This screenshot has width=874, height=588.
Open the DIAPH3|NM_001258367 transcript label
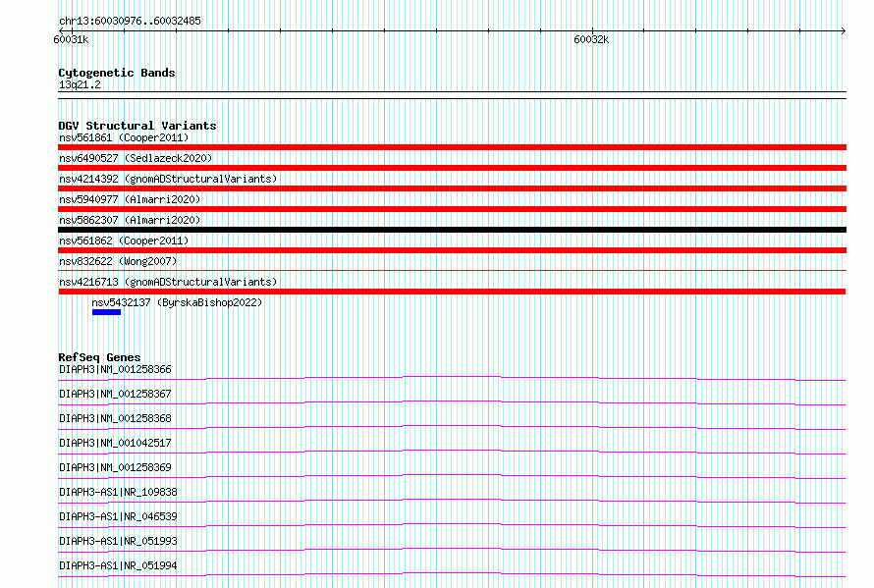point(115,394)
